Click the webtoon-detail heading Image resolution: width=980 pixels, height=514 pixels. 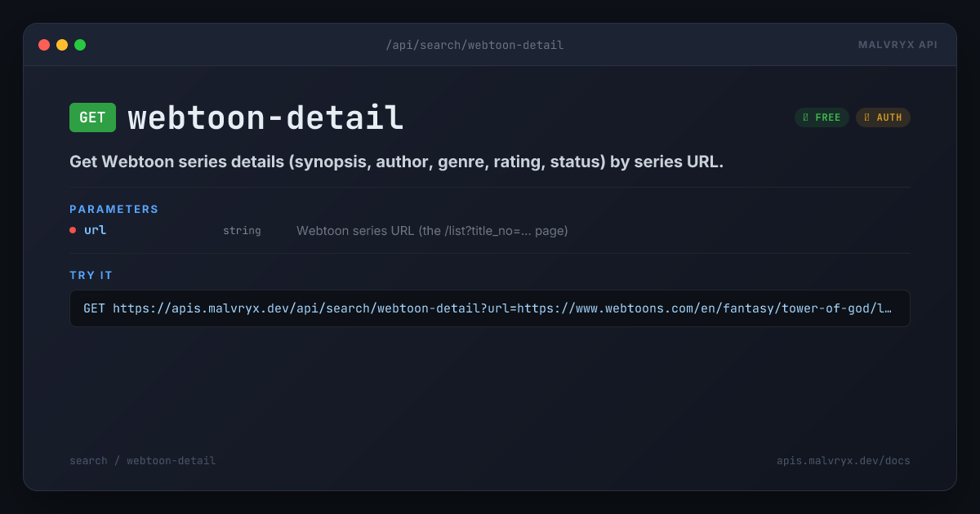click(266, 117)
